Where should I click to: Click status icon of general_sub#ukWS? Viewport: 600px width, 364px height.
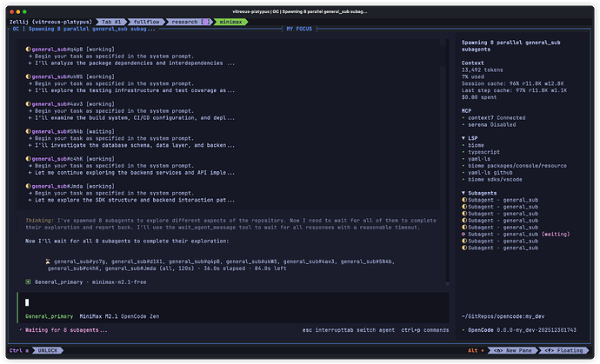pyautogui.click(x=28, y=76)
